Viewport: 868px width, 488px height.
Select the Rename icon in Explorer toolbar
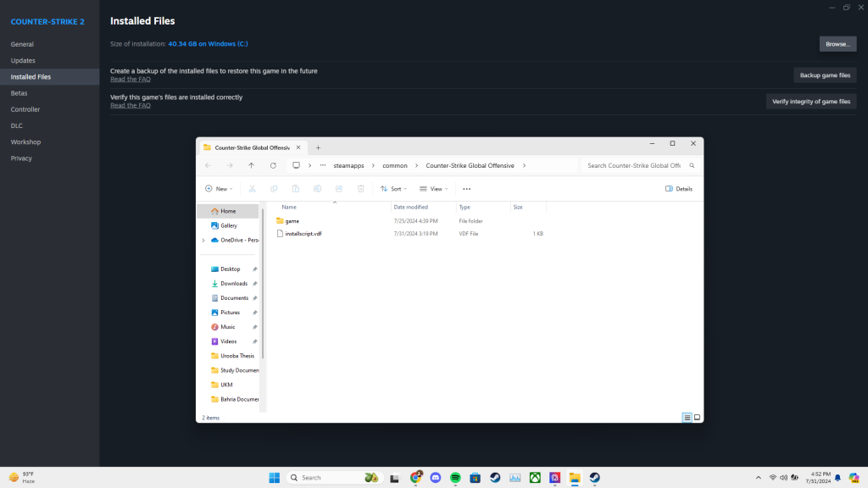317,188
